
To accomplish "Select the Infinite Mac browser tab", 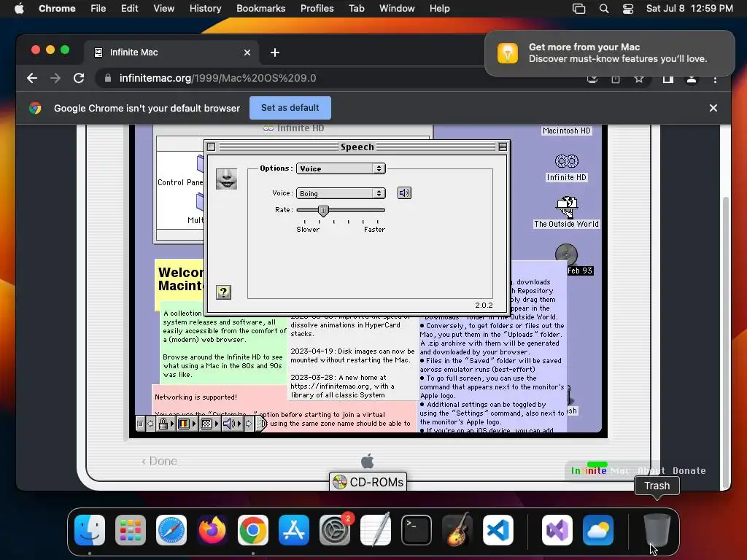I will pos(171,52).
